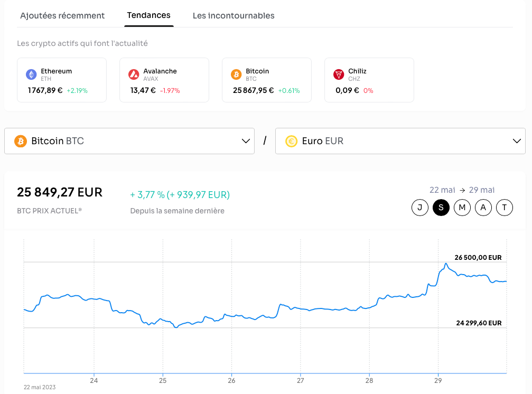Select the S (week) period button
The width and height of the screenshot is (532, 394).
pos(441,208)
